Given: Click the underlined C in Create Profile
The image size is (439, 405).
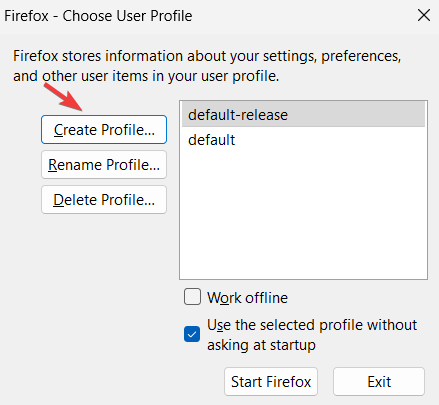Looking at the screenshot, I should [59, 130].
